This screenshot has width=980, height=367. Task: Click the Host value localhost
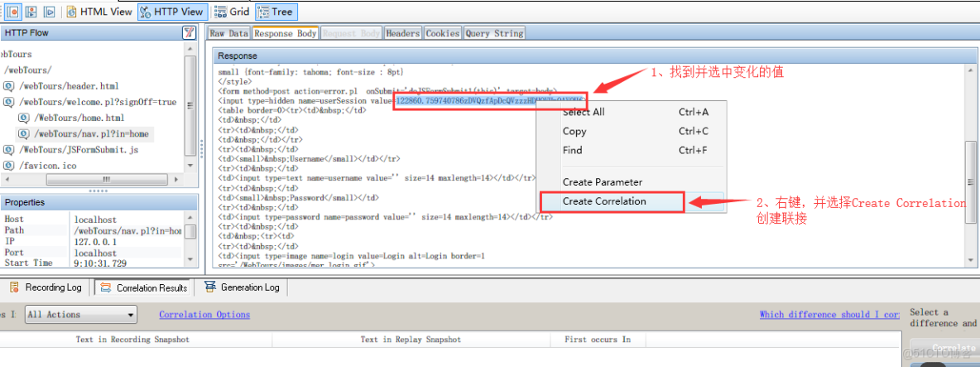pyautogui.click(x=96, y=220)
